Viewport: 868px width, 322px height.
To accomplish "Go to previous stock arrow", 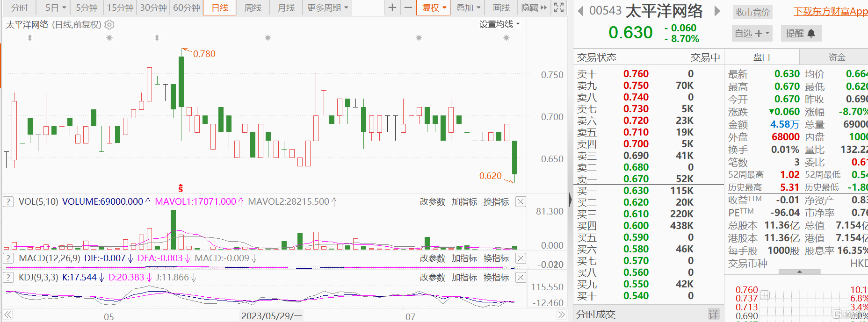I will [580, 11].
